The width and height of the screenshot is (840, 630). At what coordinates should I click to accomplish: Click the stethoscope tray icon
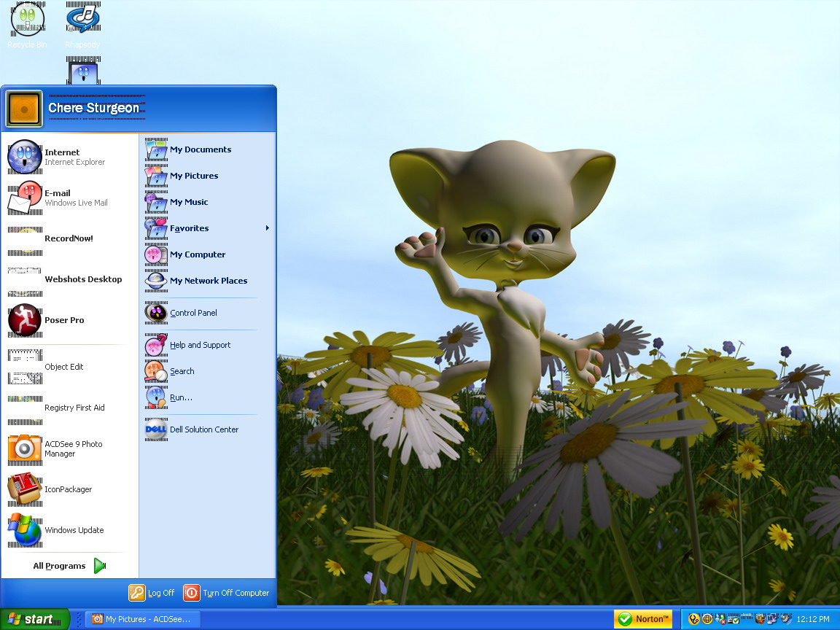(x=693, y=619)
